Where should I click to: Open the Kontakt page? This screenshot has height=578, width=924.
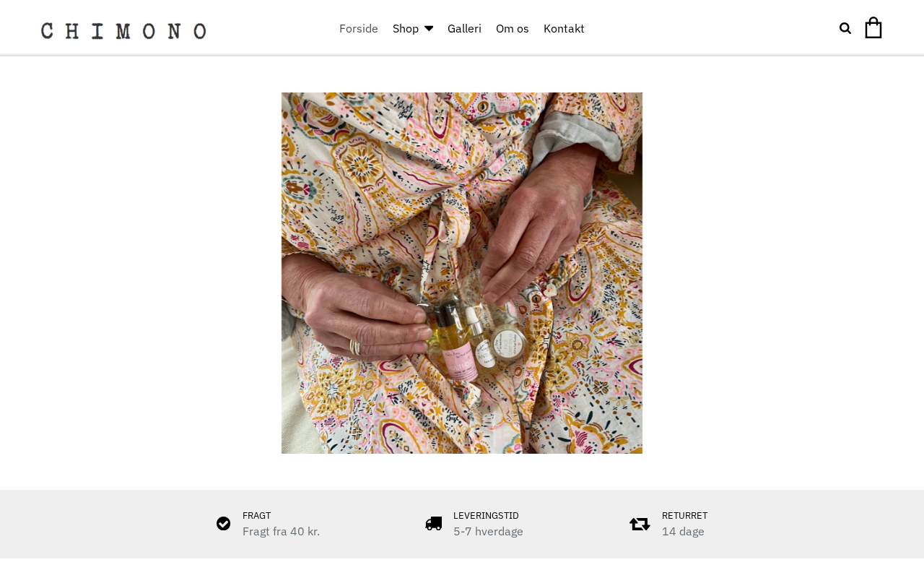click(x=564, y=28)
